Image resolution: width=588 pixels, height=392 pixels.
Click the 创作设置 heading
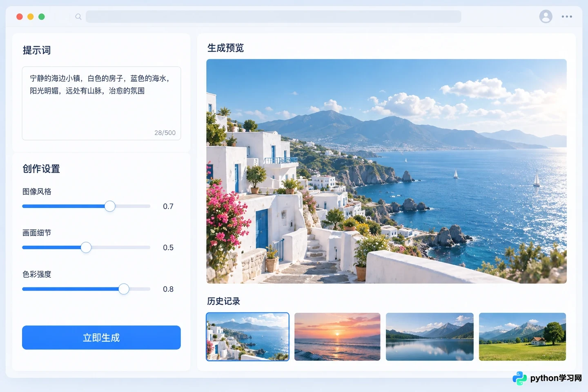point(41,169)
